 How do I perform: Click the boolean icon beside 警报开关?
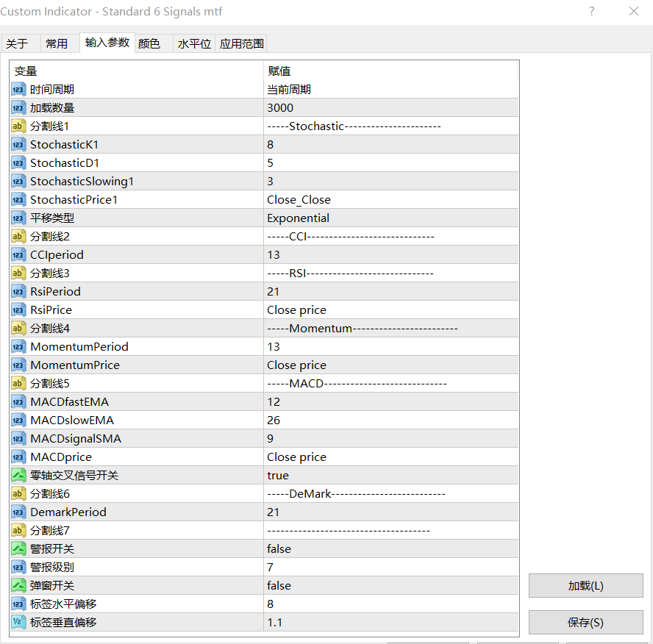tap(18, 548)
